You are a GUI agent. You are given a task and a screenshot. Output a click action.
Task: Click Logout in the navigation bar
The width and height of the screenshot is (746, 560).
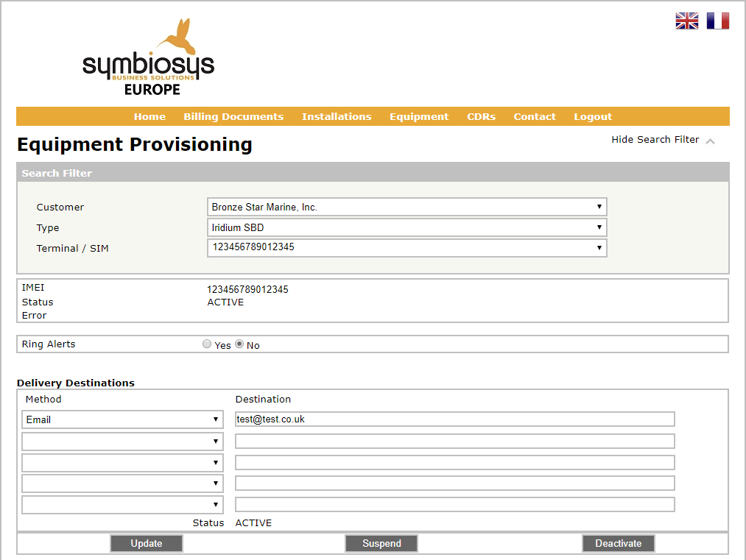pyautogui.click(x=593, y=116)
